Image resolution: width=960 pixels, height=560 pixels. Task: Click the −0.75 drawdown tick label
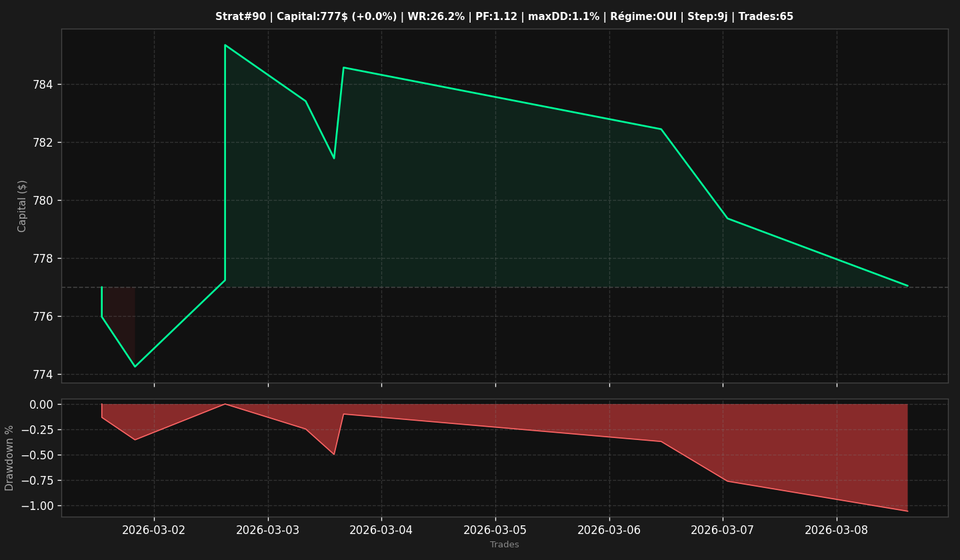[x=36, y=481]
